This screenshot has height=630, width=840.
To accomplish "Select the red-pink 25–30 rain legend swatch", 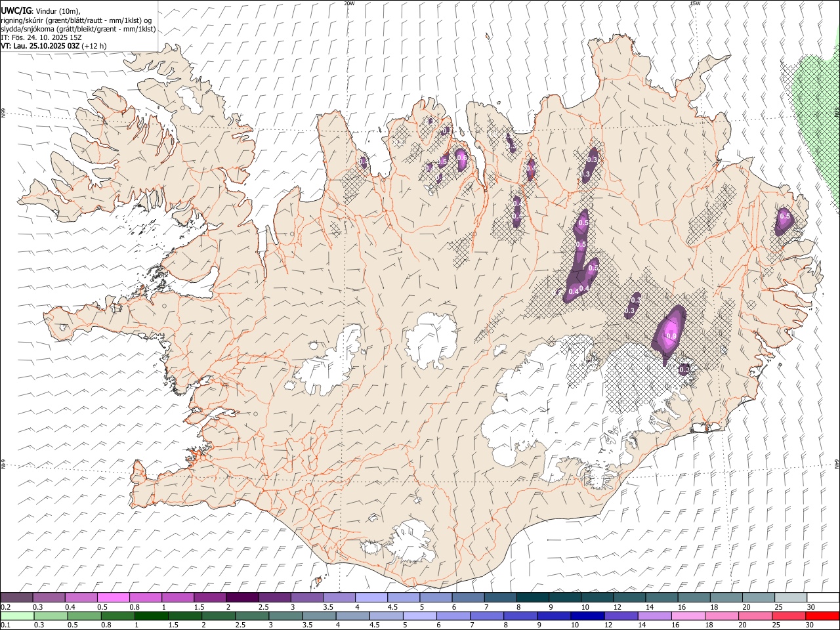I will coord(789,616).
